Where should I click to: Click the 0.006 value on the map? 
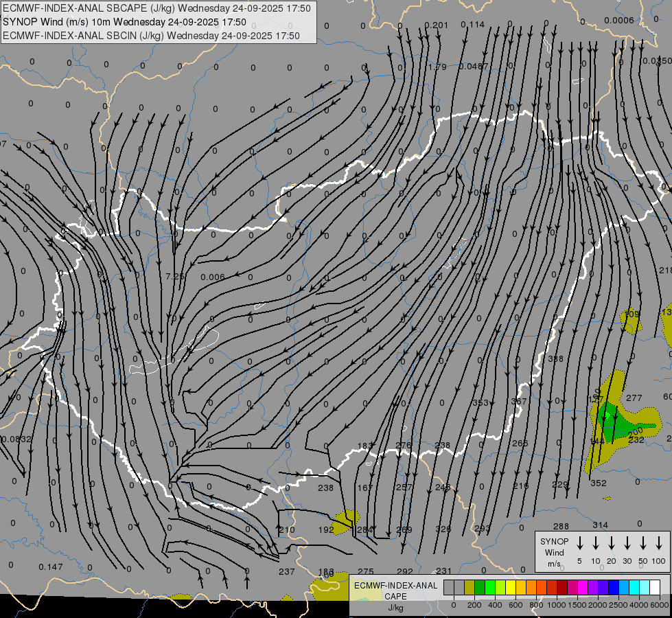click(x=212, y=277)
